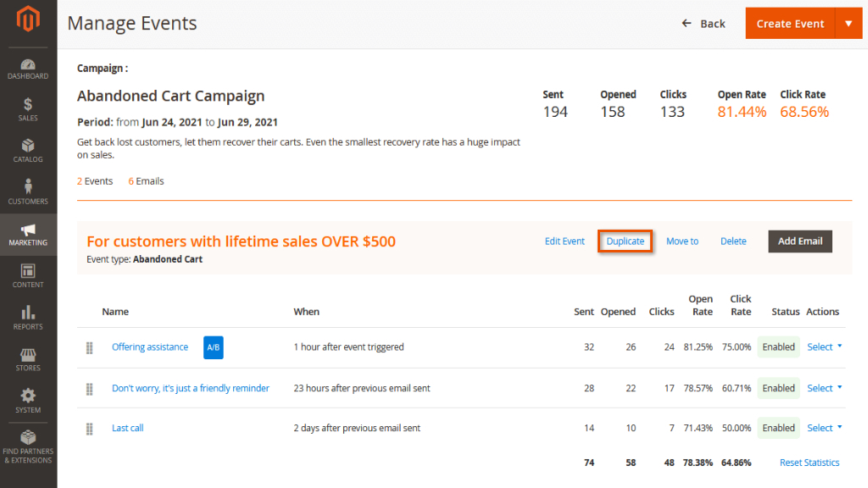Click Enabled status for friendly reminder row

(x=778, y=388)
